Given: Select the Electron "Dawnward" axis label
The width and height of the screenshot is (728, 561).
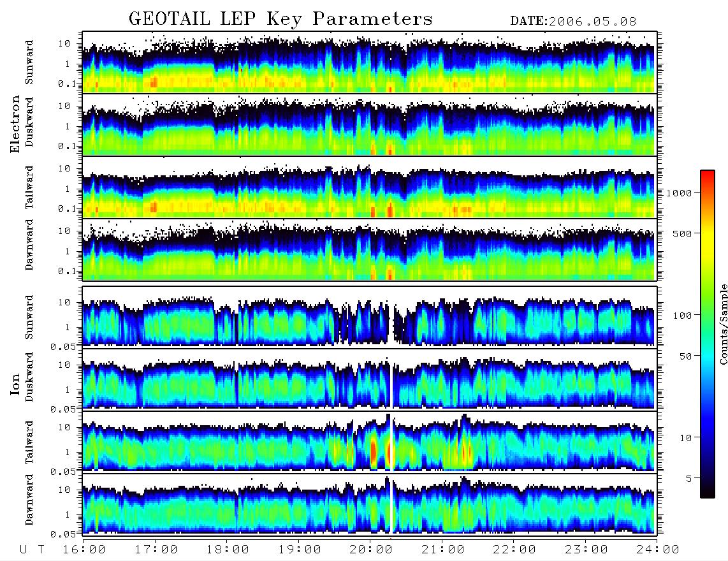Looking at the screenshot, I should 29,245.
